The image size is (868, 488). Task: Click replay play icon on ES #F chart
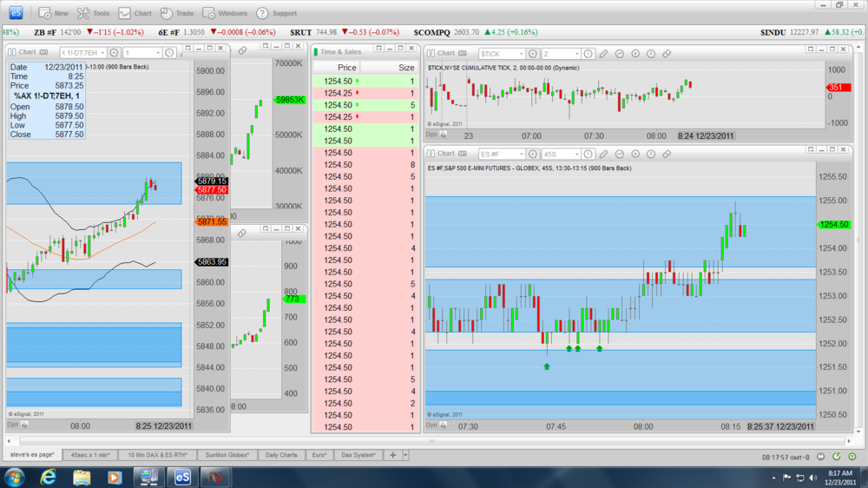tap(635, 154)
